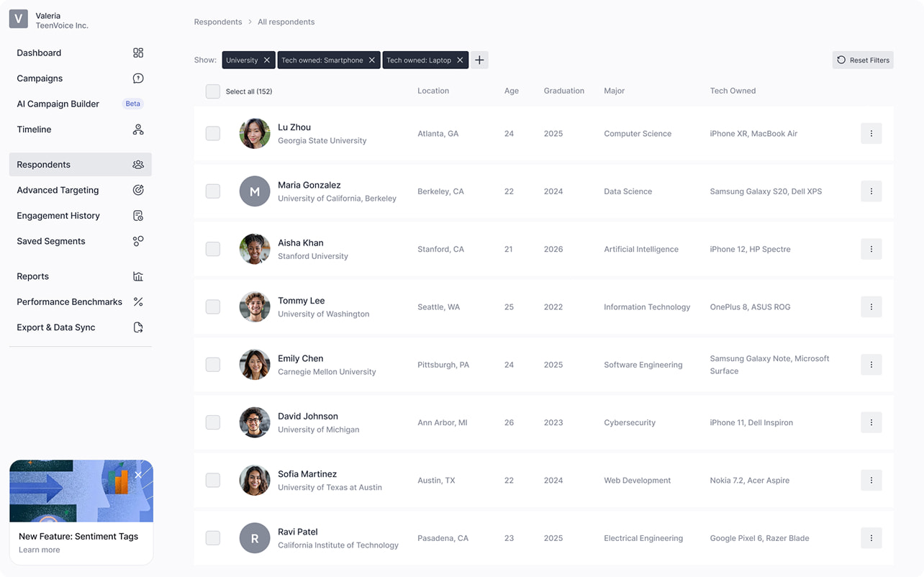The height and width of the screenshot is (577, 924).
Task: Select Aisha Khan's row checkbox
Action: click(213, 249)
